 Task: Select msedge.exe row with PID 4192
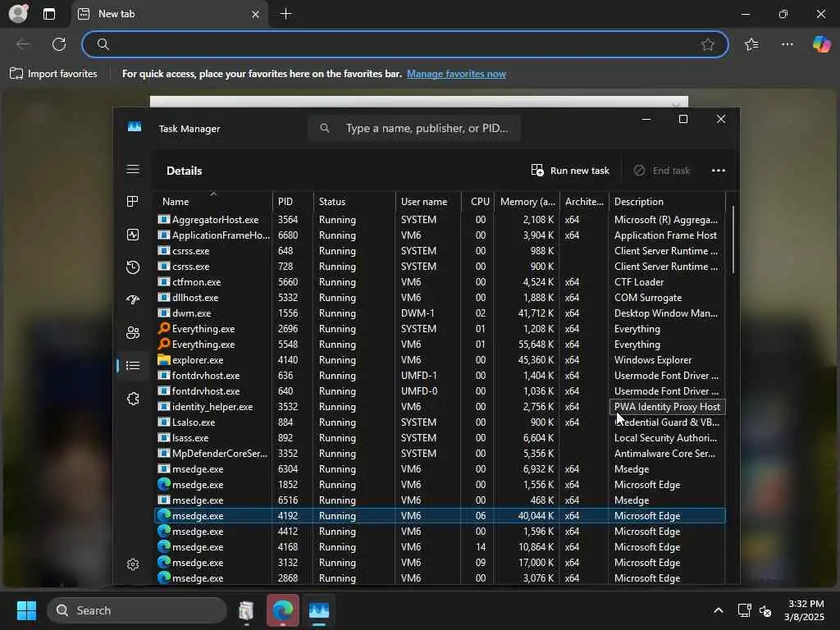click(x=440, y=515)
